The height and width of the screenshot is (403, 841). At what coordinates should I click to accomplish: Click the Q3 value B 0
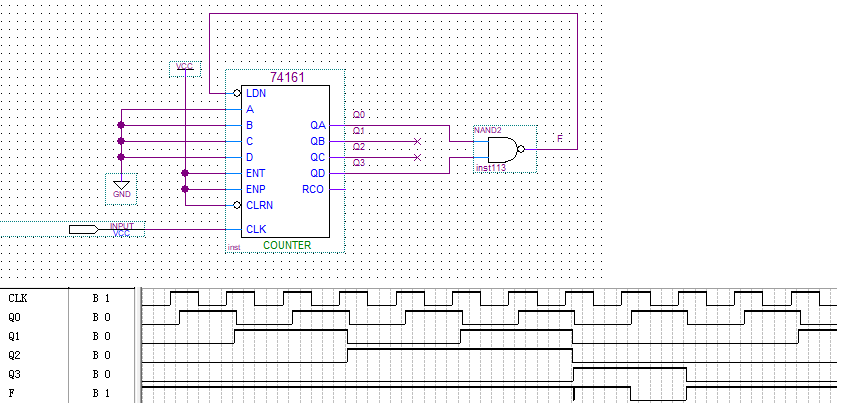coord(101,374)
